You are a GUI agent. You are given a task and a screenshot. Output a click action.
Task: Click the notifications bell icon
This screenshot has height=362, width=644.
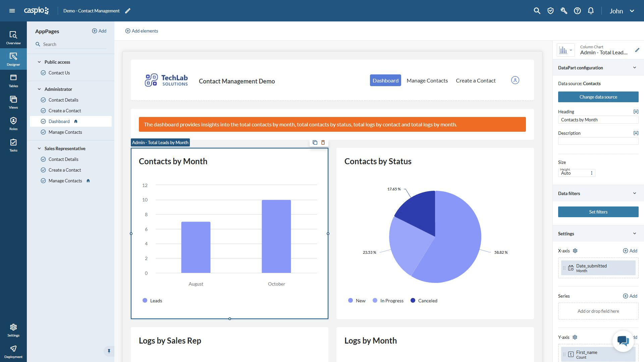(591, 11)
